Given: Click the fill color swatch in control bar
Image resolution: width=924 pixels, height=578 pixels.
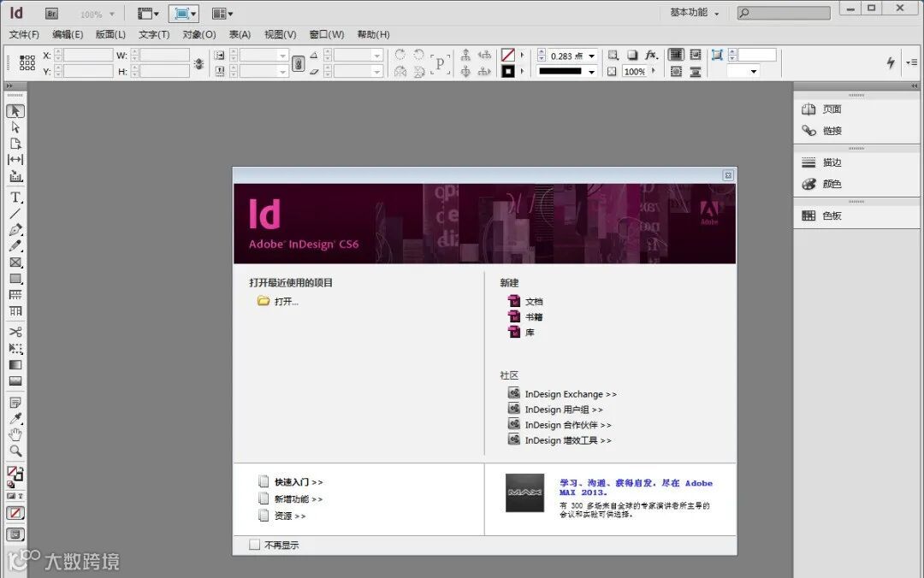Looking at the screenshot, I should pyautogui.click(x=508, y=56).
